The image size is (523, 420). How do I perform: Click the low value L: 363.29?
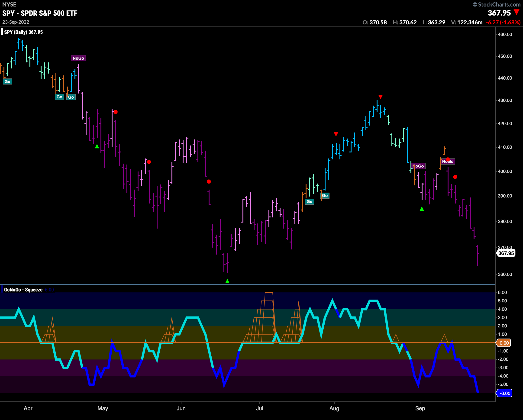tap(434, 22)
